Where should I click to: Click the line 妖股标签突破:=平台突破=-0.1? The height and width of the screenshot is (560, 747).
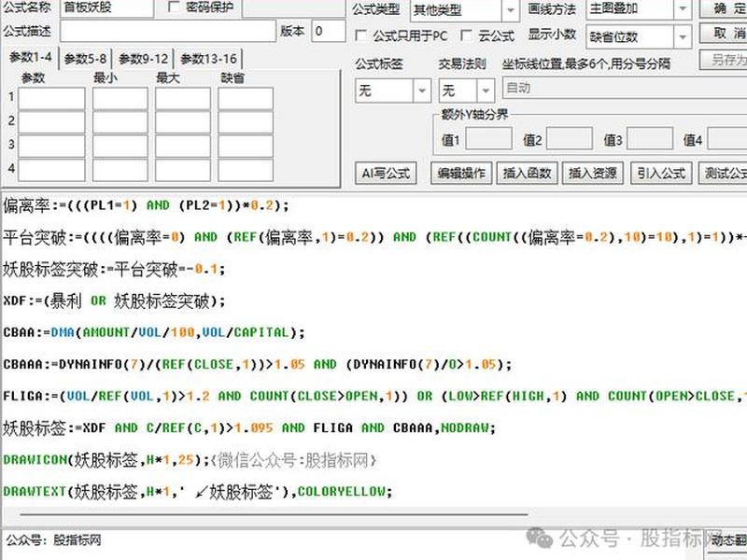(x=114, y=270)
